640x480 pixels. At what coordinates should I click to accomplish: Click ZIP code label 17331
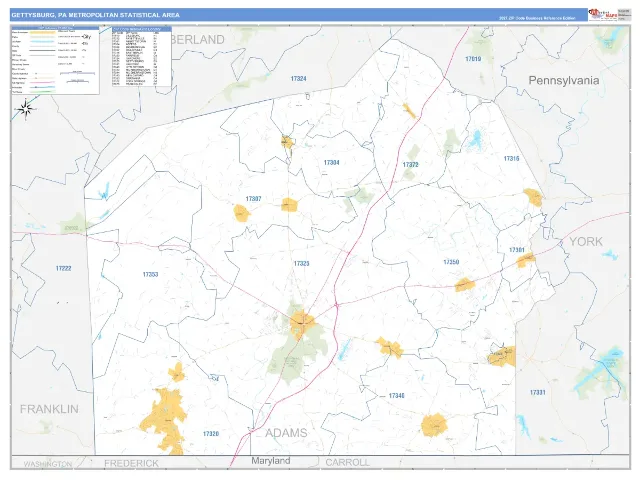[x=538, y=392]
